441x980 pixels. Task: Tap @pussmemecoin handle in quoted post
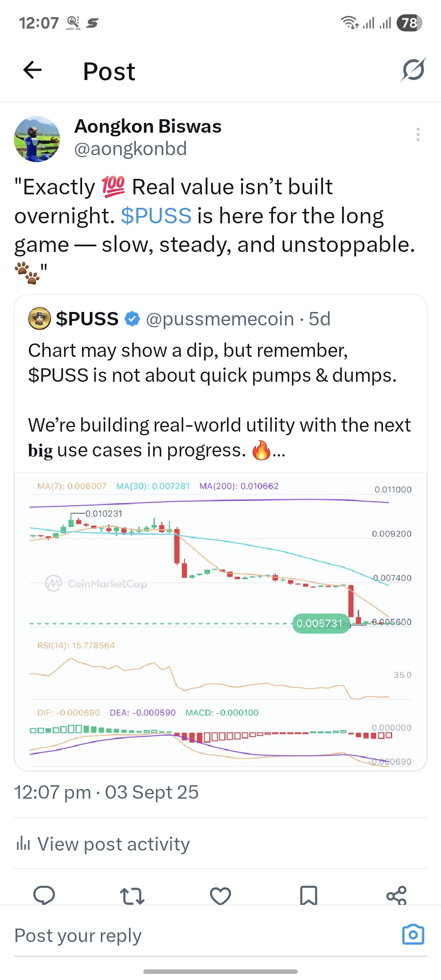coord(220,319)
